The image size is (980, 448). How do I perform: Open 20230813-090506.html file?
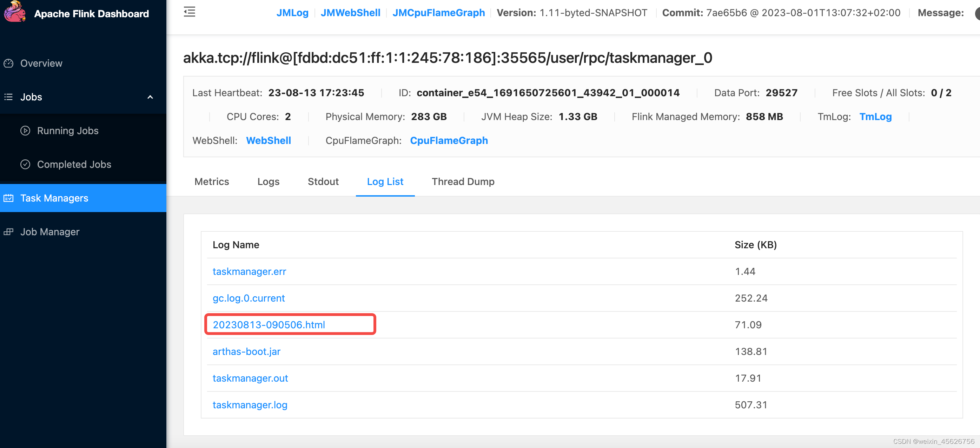coord(269,325)
